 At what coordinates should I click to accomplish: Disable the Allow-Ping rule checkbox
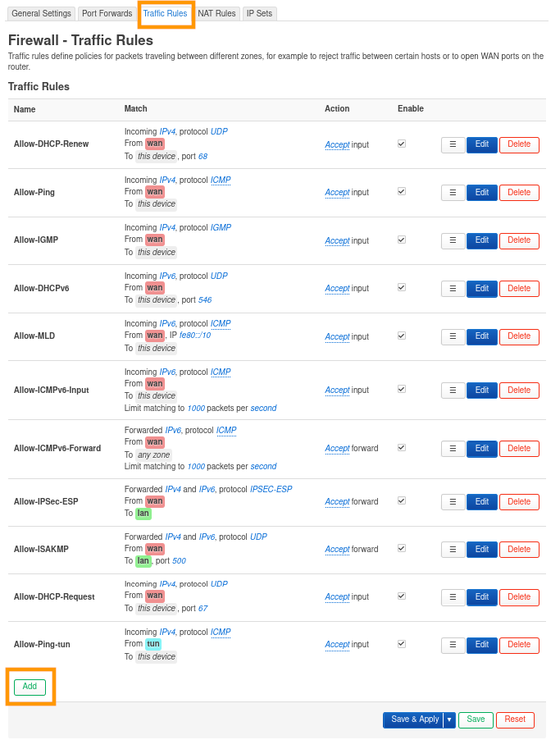point(402,191)
